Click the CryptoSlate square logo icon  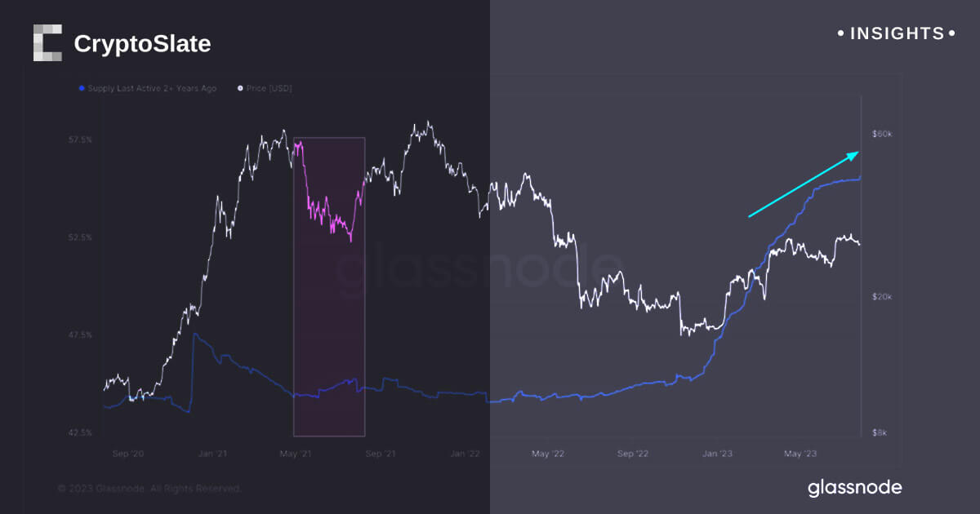(47, 43)
